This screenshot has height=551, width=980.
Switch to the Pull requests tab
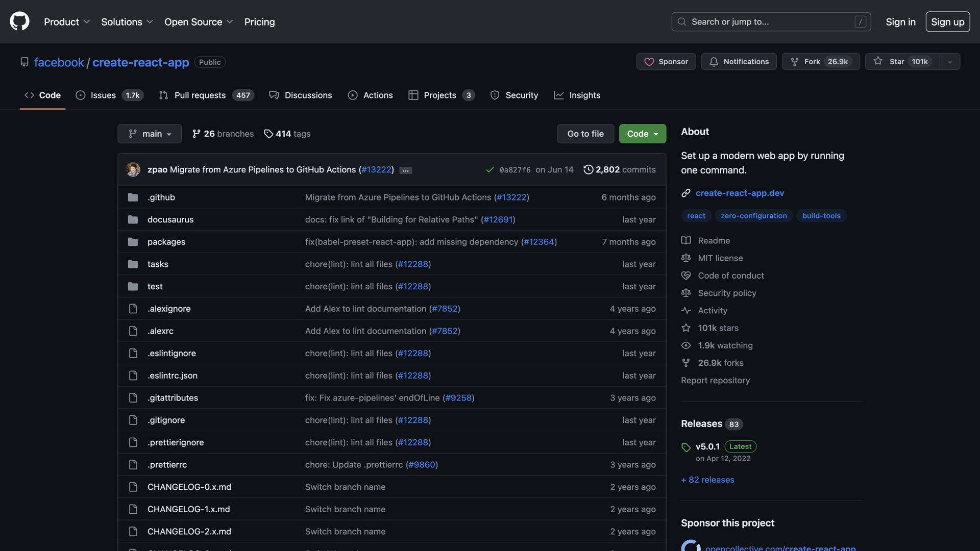pyautogui.click(x=200, y=95)
